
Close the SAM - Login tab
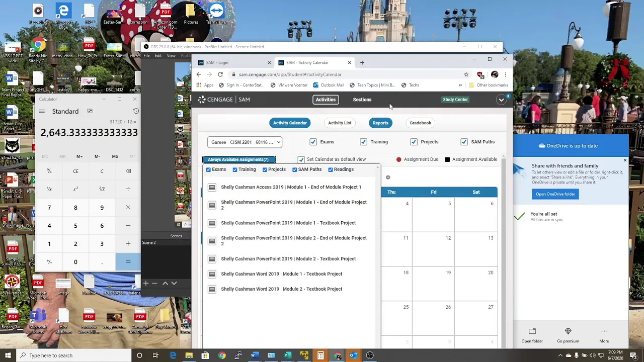[269, 63]
